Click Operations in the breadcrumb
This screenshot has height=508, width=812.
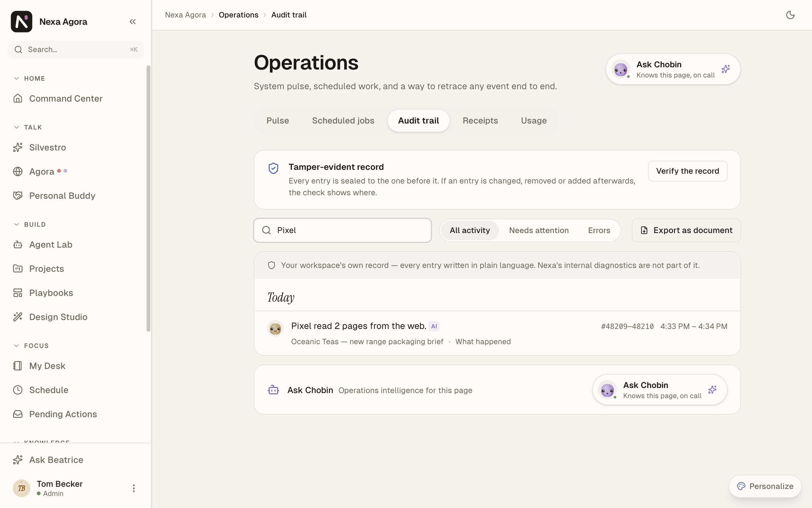[239, 15]
